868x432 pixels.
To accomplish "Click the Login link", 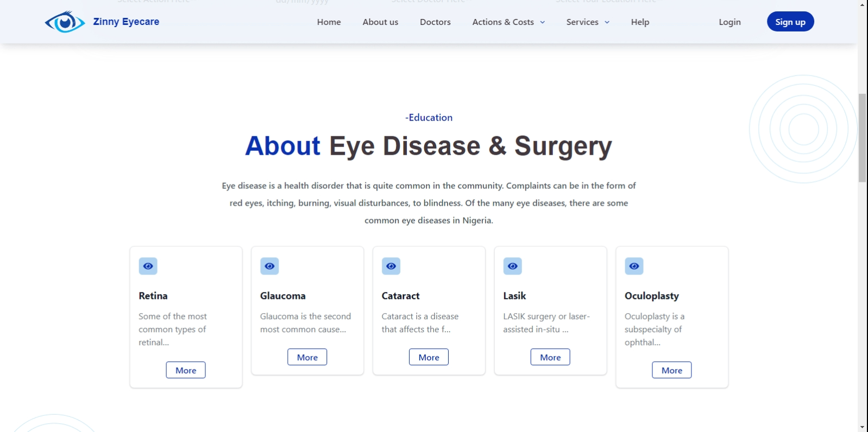I will pos(729,22).
